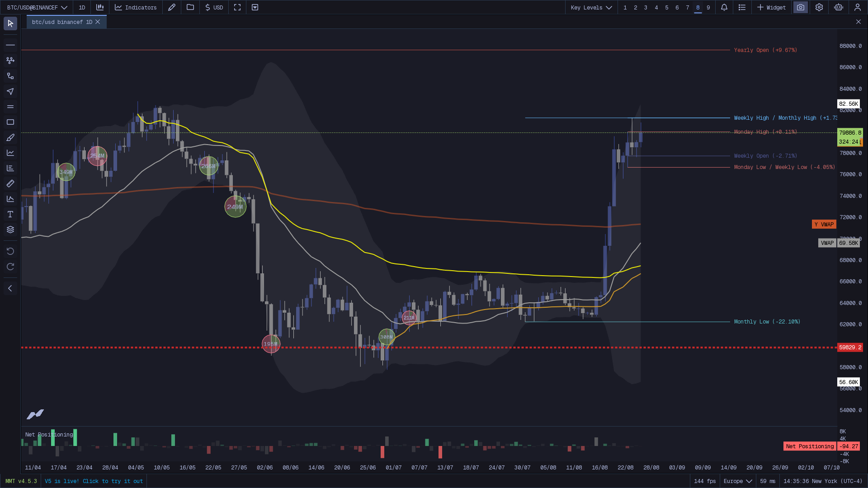
Task: Open the layers panel icon
Action: 10,230
